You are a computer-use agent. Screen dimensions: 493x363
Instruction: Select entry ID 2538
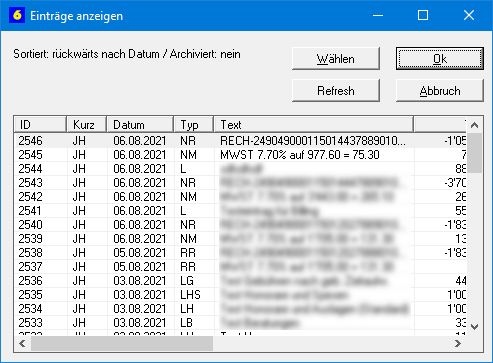[240, 253]
